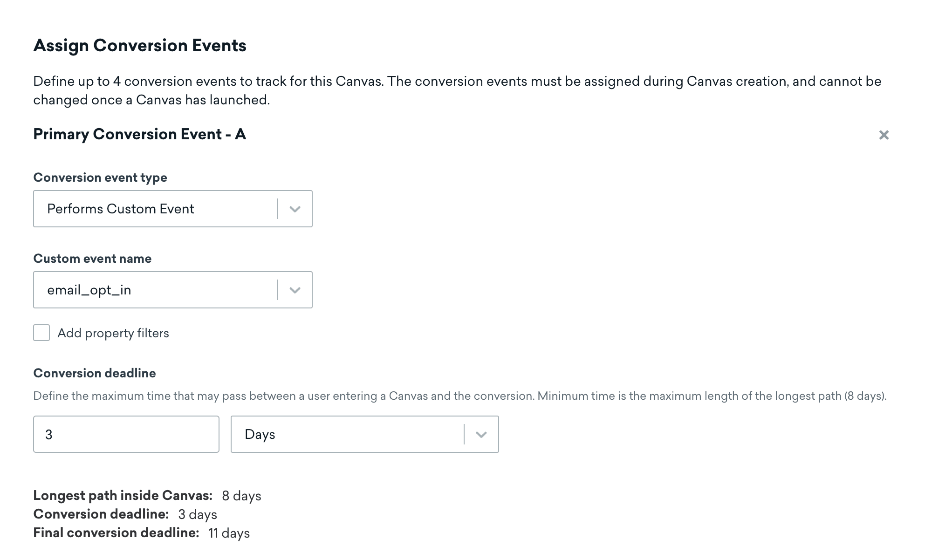Enable the Add property filters checkbox
The width and height of the screenshot is (932, 560).
click(x=41, y=333)
